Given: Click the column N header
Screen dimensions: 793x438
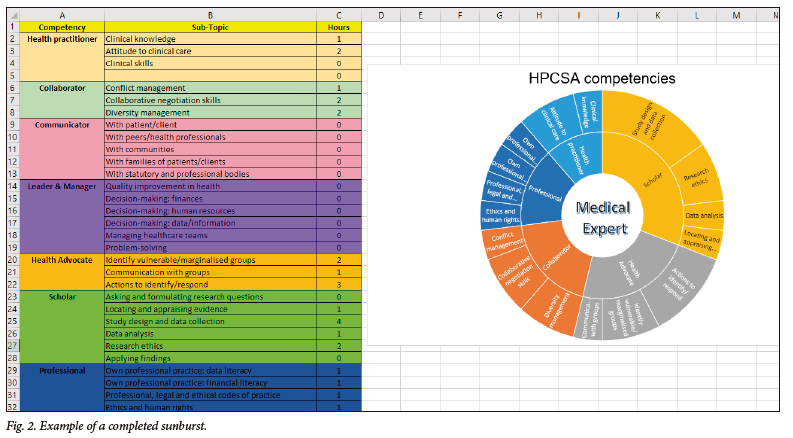Looking at the screenshot, I should click(x=776, y=14).
